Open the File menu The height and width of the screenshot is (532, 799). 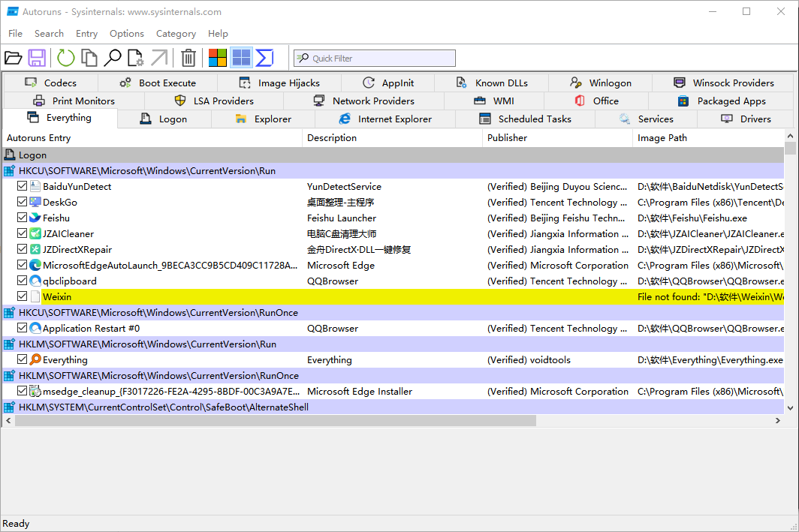coord(15,34)
